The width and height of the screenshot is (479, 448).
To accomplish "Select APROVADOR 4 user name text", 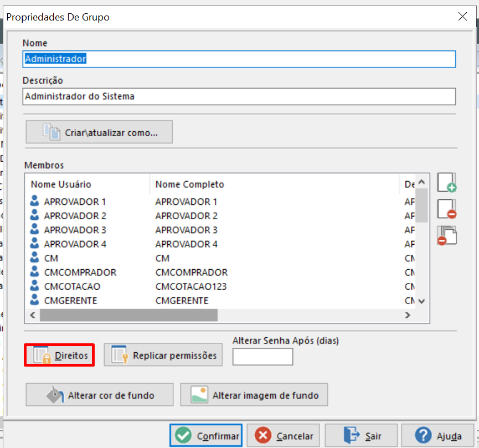I will [75, 244].
